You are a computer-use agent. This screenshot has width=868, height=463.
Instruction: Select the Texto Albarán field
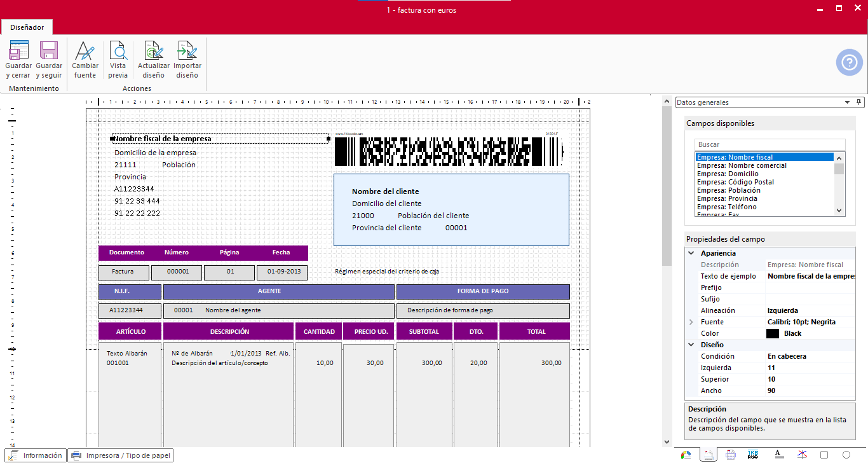click(126, 353)
